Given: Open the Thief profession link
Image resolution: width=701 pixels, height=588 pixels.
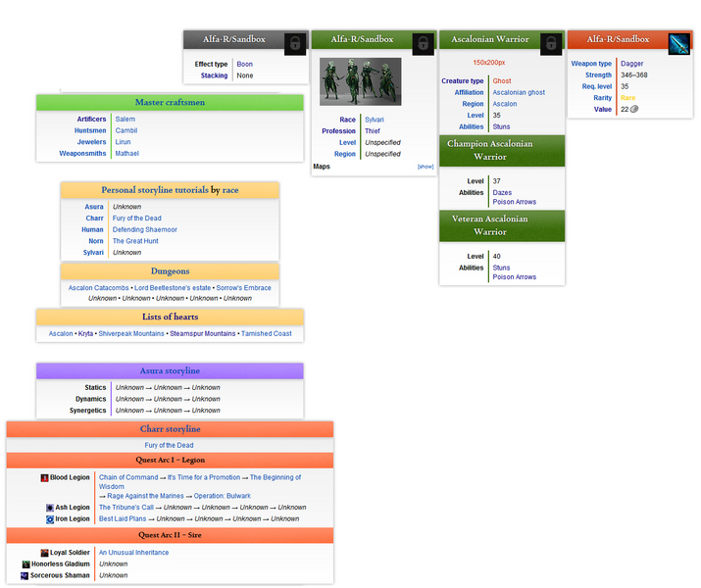Looking at the screenshot, I should pos(373,131).
